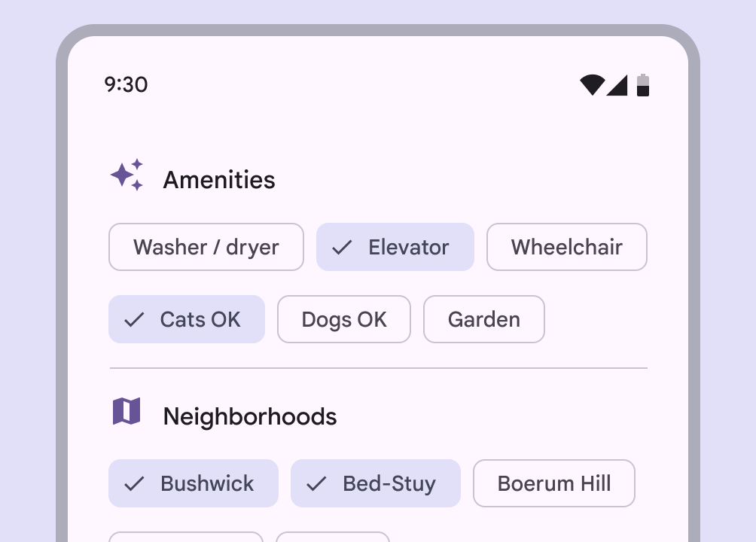The height and width of the screenshot is (542, 756).
Task: Unselect the Bushwick neighborhood chip
Action: tap(194, 483)
